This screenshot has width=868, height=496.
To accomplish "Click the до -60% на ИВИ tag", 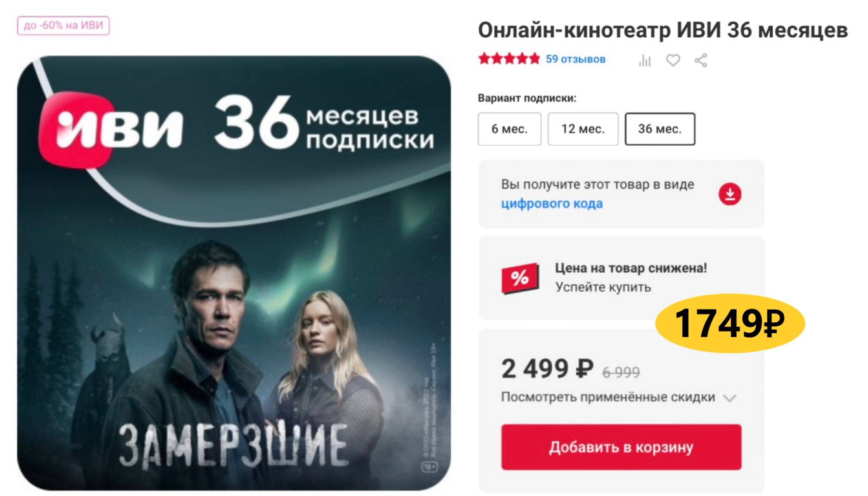I will point(63,25).
